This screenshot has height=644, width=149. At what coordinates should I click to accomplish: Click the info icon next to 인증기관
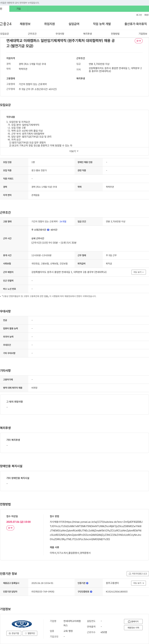point(87,583)
